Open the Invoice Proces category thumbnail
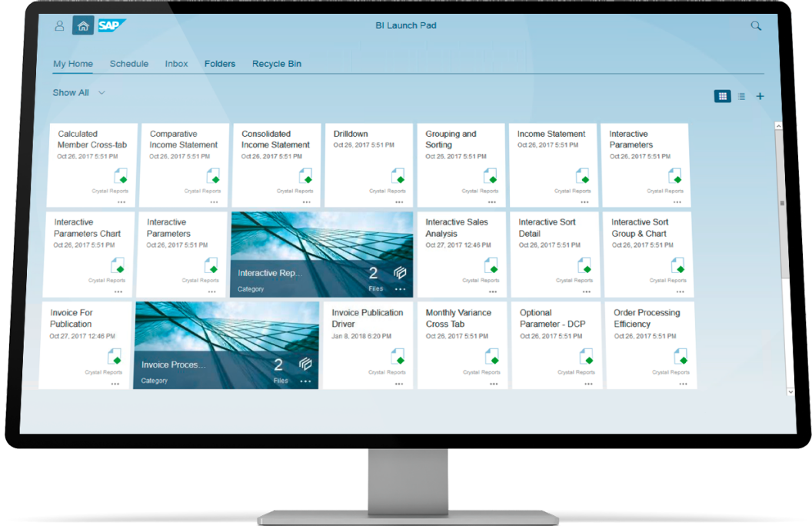The width and height of the screenshot is (812, 526). click(226, 345)
